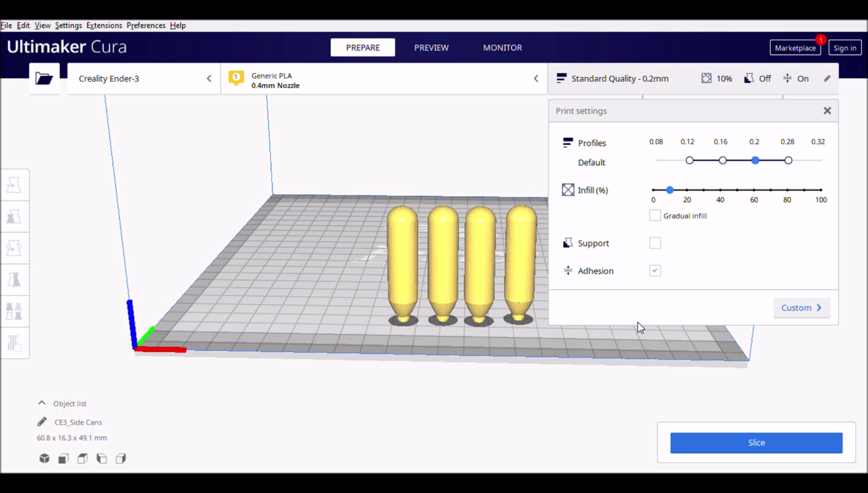Select the Scale tool in left toolbar
Image resolution: width=868 pixels, height=493 pixels.
coord(14,217)
